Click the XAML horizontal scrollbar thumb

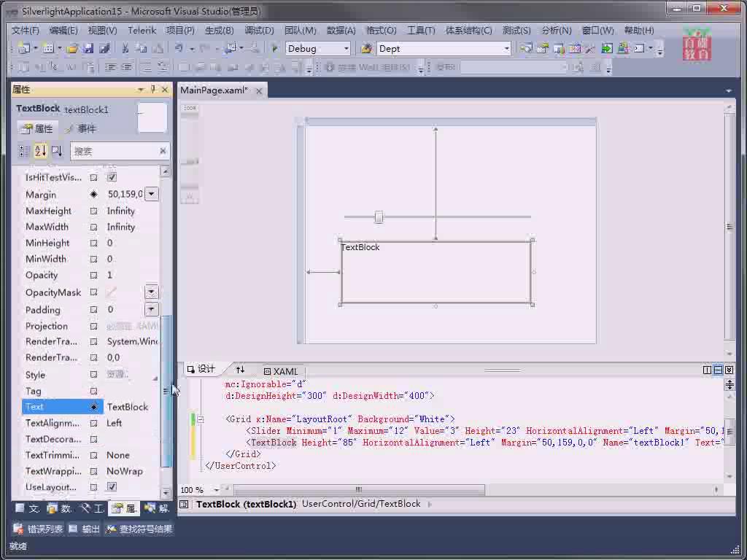coord(359,489)
